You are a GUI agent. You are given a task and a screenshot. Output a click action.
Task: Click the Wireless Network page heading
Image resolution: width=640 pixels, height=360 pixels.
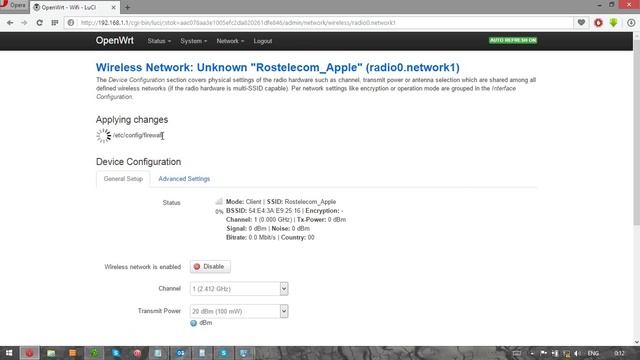click(x=278, y=67)
